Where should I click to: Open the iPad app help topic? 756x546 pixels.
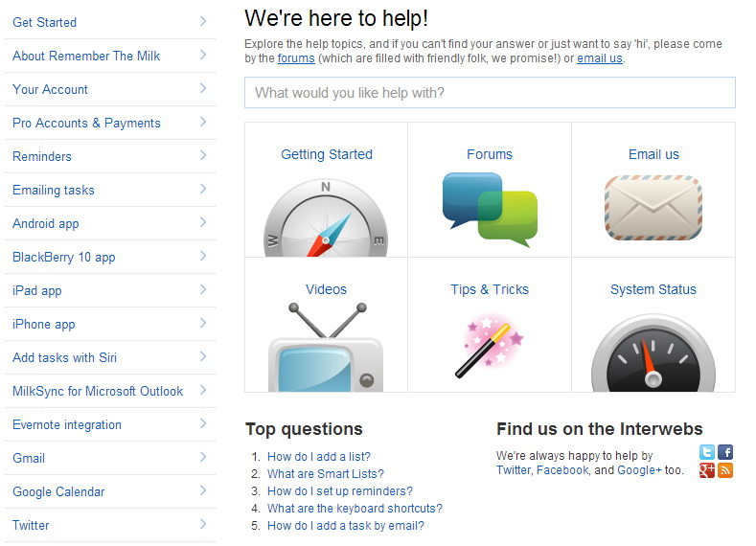pos(37,290)
